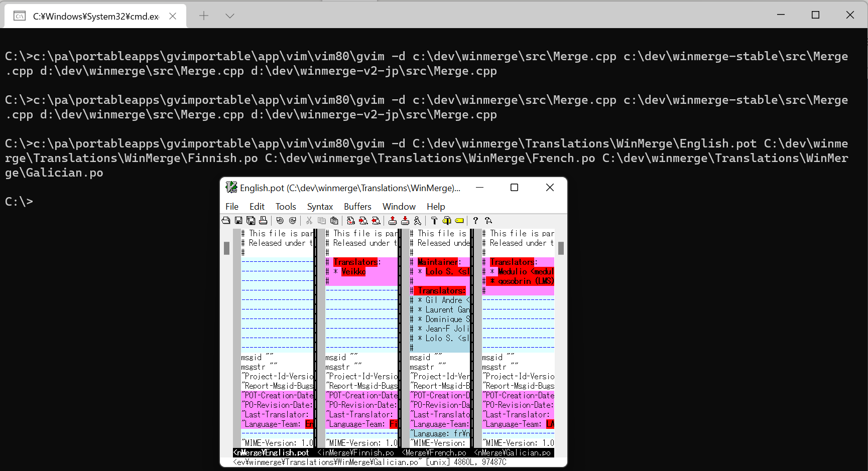Click the gvim left vertical scrollbar thumb

point(226,248)
